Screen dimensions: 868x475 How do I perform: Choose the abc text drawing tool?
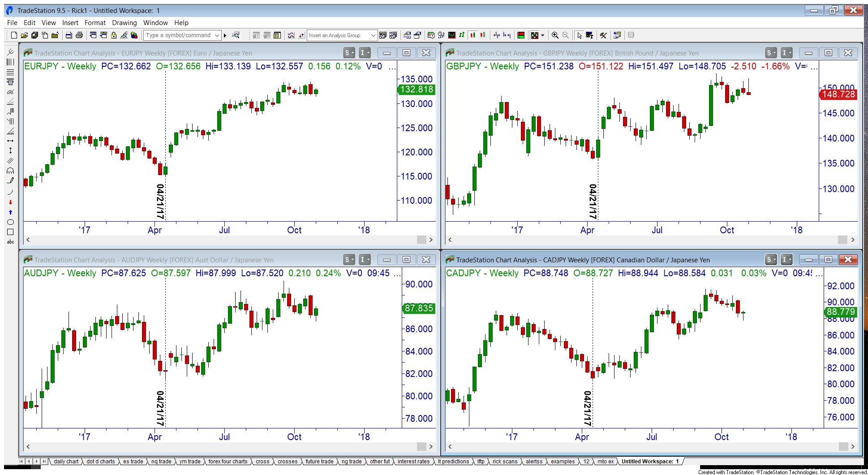(10, 242)
